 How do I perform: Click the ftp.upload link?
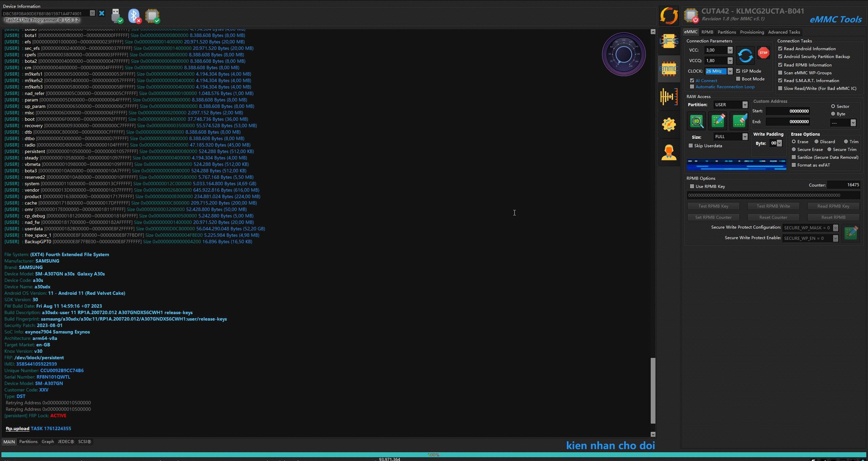pos(17,428)
